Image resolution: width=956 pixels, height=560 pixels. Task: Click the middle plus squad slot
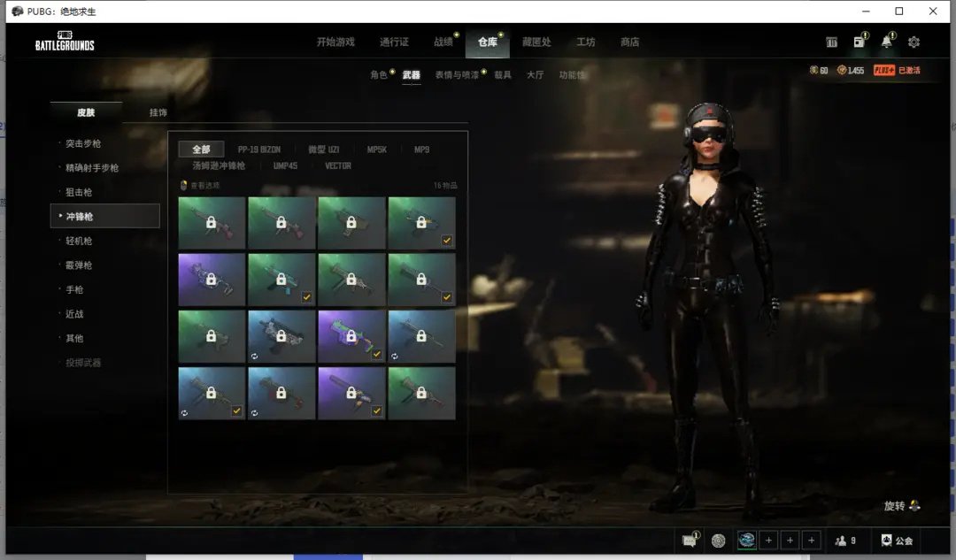point(790,540)
